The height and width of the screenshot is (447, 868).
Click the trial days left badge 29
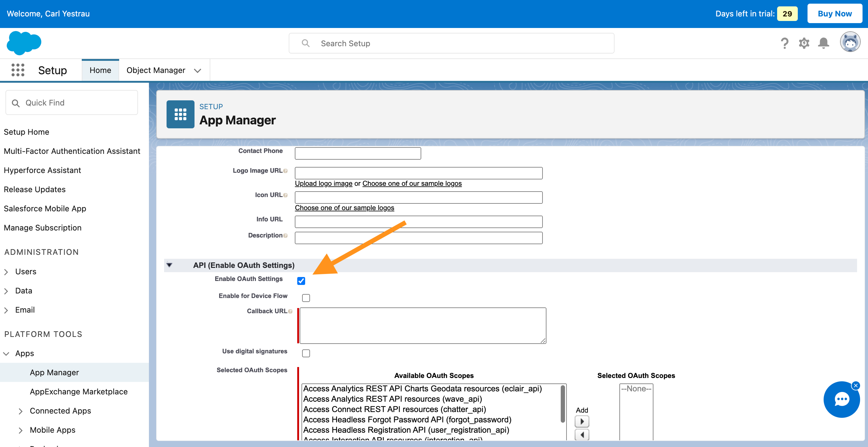(787, 14)
